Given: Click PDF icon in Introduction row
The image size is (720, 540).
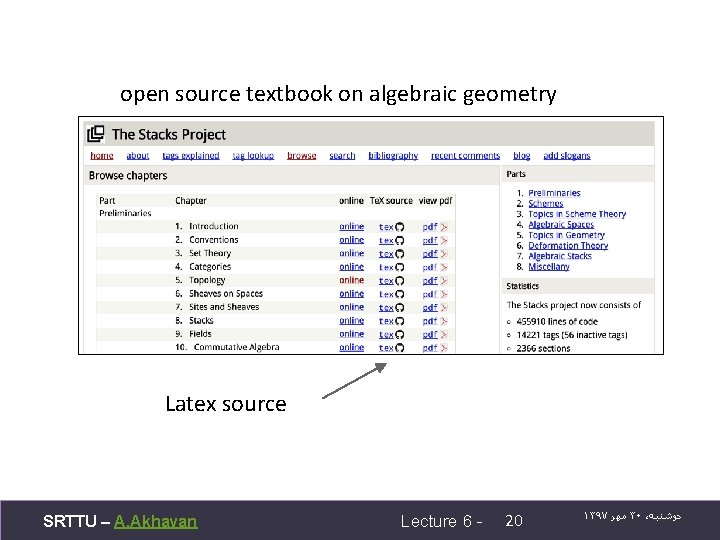Looking at the screenshot, I should coord(444,227).
